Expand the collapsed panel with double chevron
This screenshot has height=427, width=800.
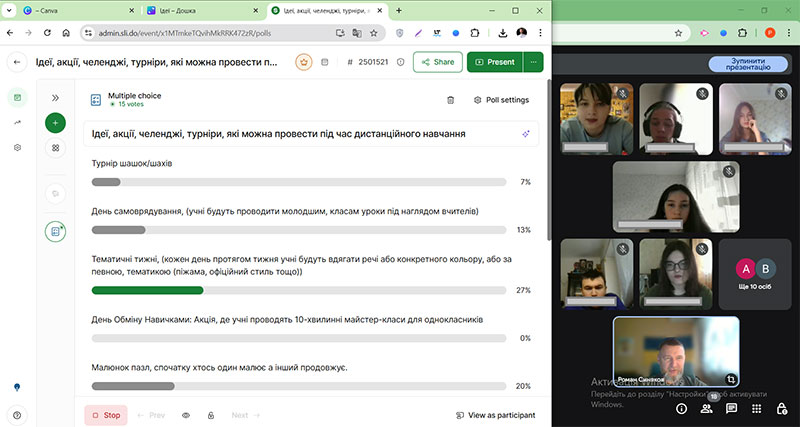[55, 98]
